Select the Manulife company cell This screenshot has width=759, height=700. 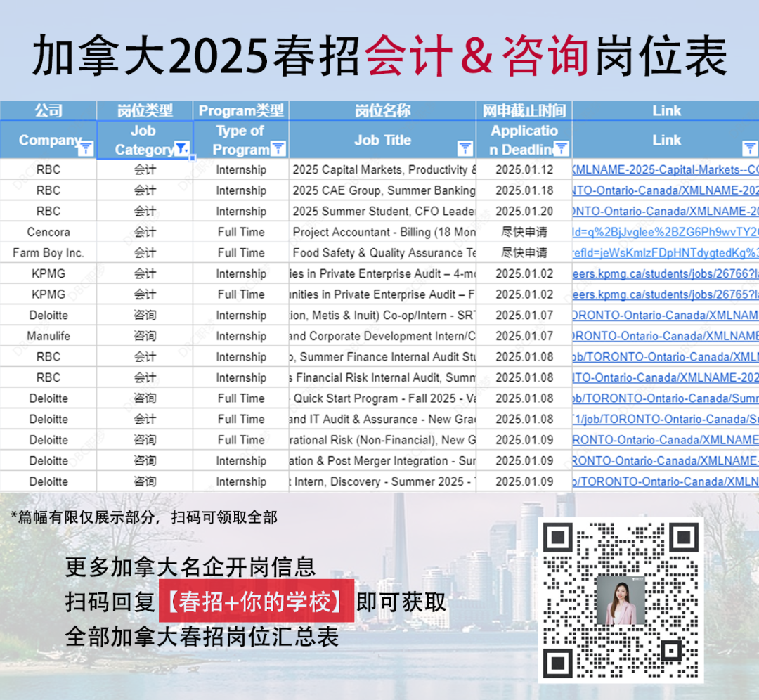48,336
